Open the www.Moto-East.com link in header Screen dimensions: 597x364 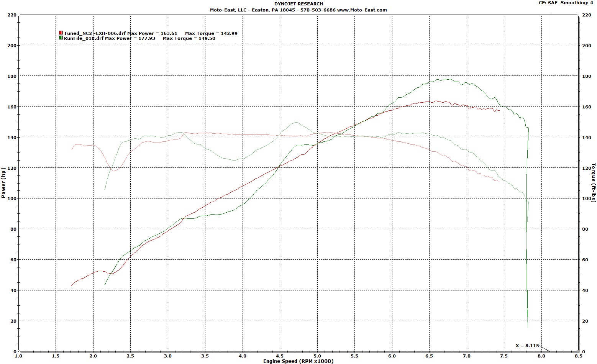coord(362,10)
